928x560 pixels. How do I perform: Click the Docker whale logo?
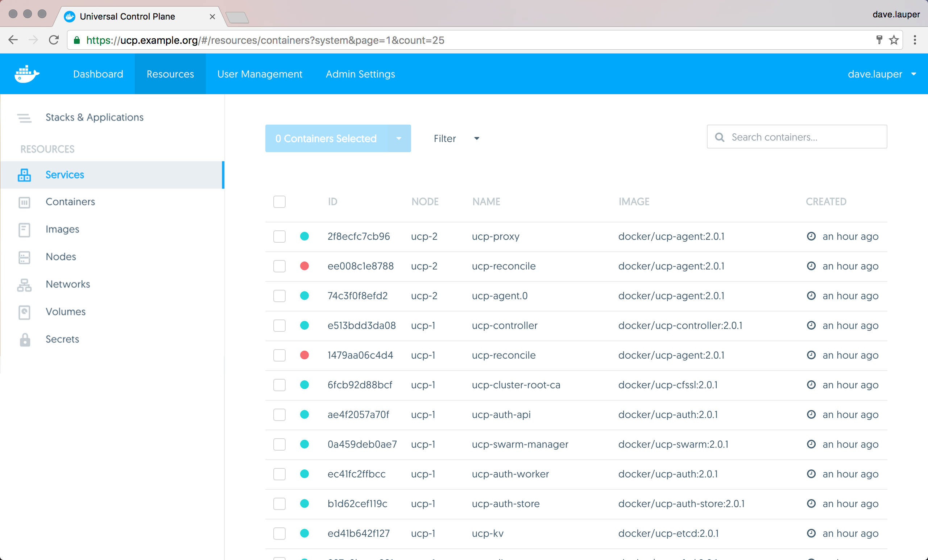[x=26, y=74]
